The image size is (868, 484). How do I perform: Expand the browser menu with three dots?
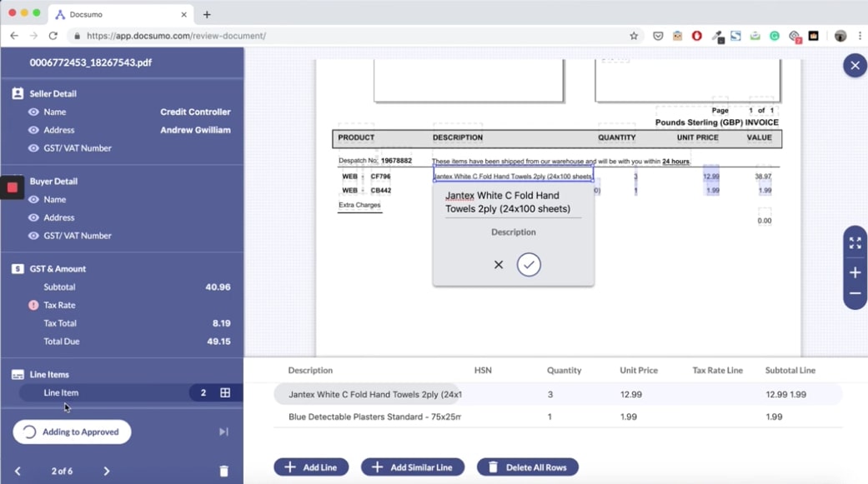tap(860, 36)
